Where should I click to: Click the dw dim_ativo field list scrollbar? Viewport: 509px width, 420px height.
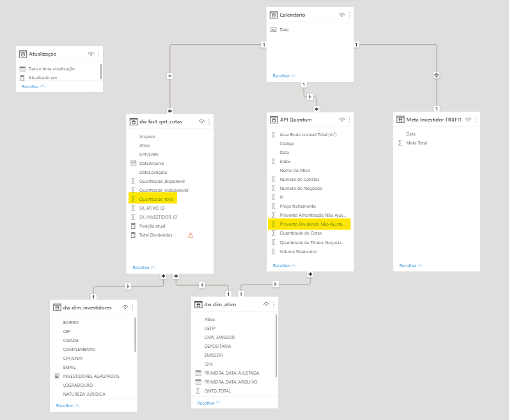[276, 346]
